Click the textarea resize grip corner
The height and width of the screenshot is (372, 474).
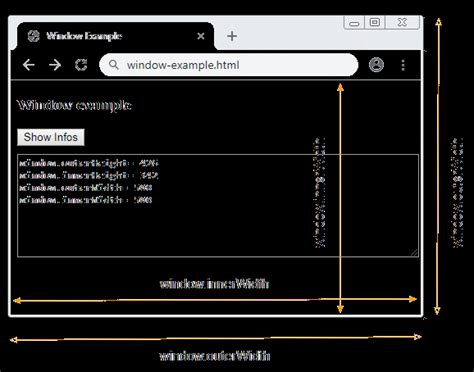[414, 252]
